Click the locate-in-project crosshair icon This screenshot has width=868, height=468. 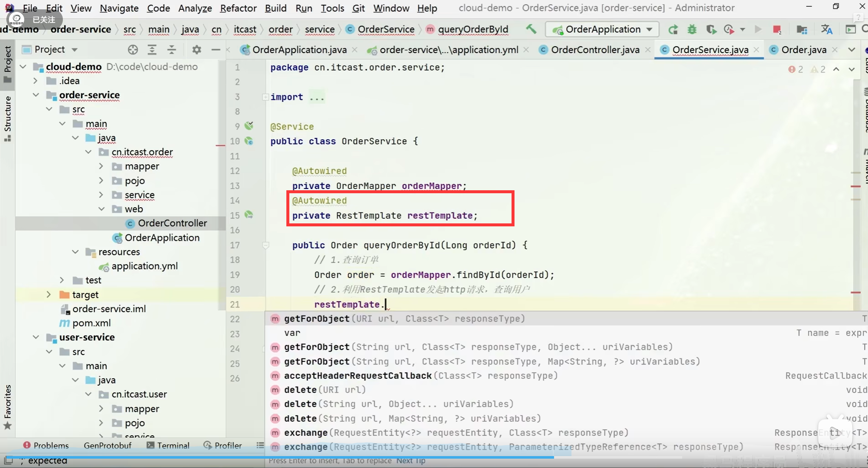(133, 50)
